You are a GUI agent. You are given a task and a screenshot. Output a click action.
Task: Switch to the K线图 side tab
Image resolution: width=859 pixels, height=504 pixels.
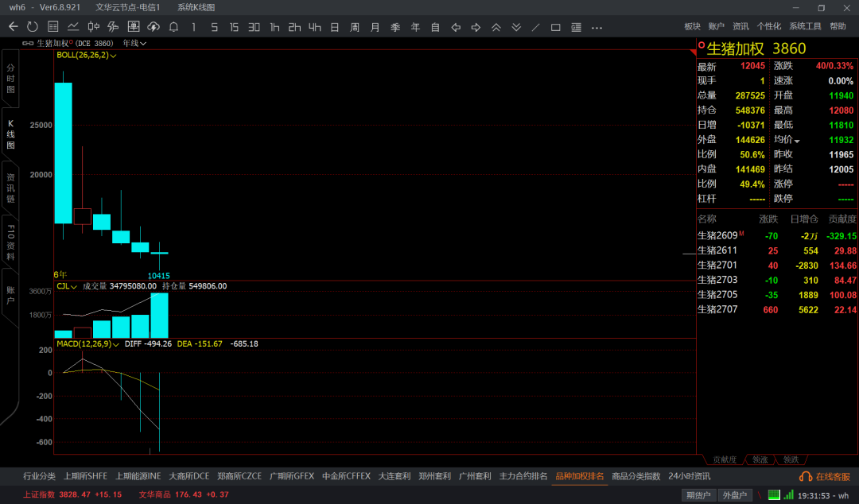(10, 134)
